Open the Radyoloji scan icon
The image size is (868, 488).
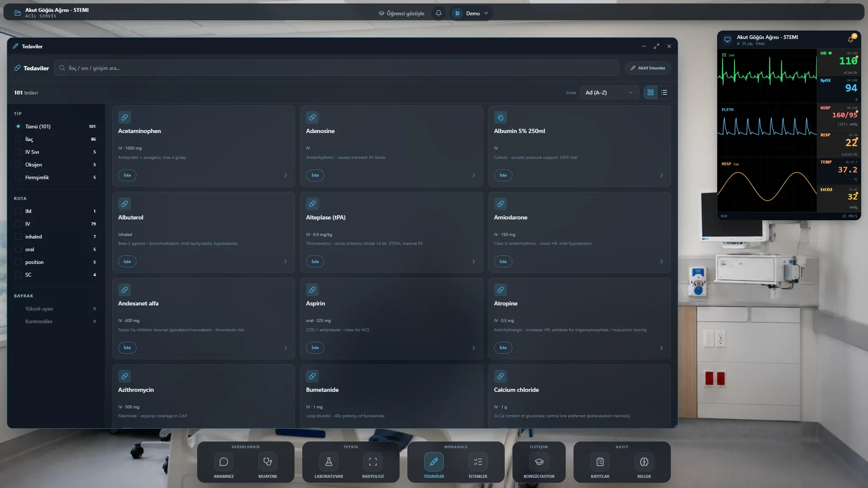pos(373,462)
